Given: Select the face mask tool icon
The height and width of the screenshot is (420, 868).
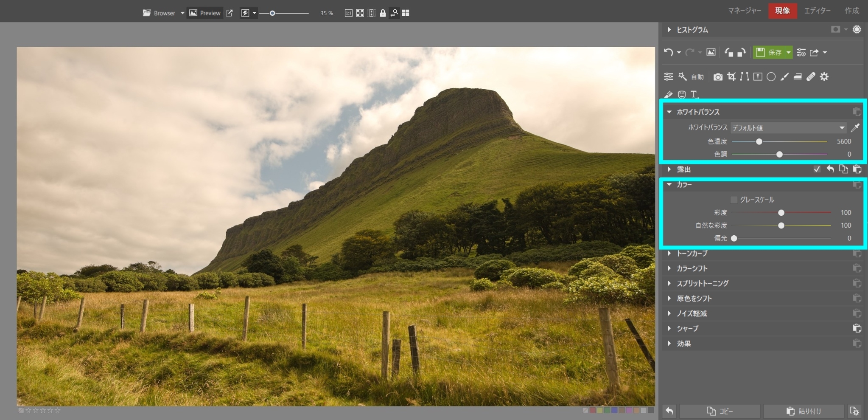Looking at the screenshot, I should pos(682,94).
